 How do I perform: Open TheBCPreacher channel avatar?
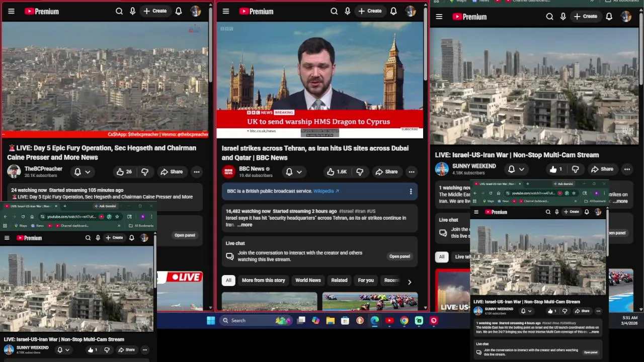(14, 171)
